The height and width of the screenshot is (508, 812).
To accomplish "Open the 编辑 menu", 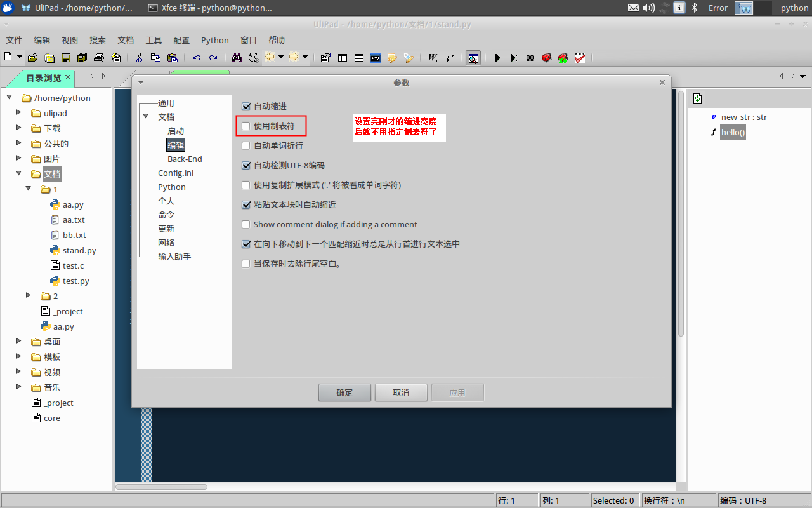I will [42, 40].
